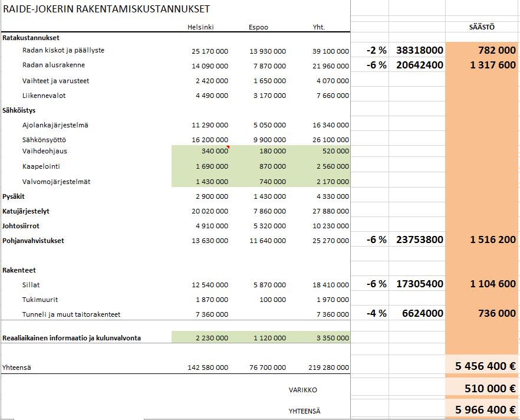Screen dimensions: 520x420
Task: Select the 'Ajolankajärjestelmä' label
Action: coord(55,125)
